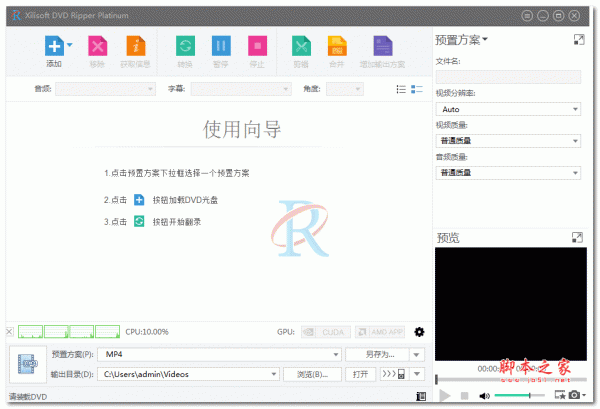The image size is (600, 409).
Task: Click the Remove (移除) pink icon
Action: click(98, 46)
